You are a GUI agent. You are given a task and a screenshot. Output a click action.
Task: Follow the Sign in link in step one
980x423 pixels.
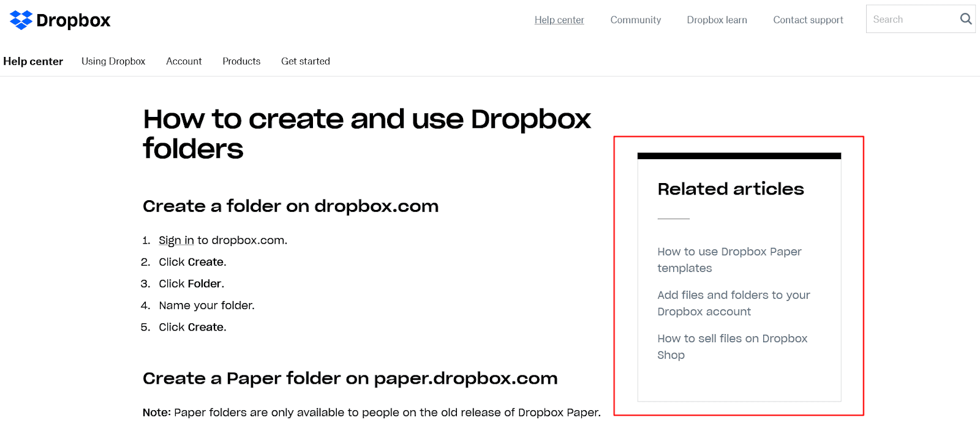(176, 240)
